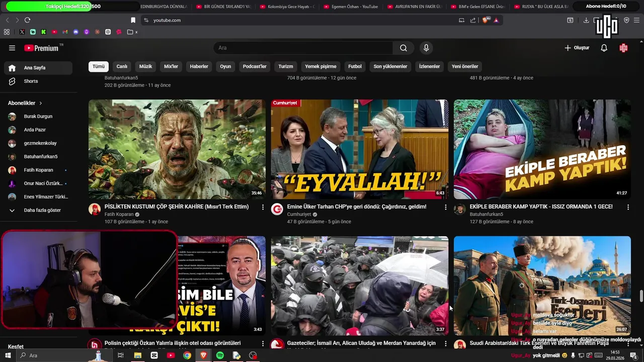This screenshot has width=644, height=362.
Task: Open the bookmarks folder named x
Action: pyautogui.click(x=133, y=32)
